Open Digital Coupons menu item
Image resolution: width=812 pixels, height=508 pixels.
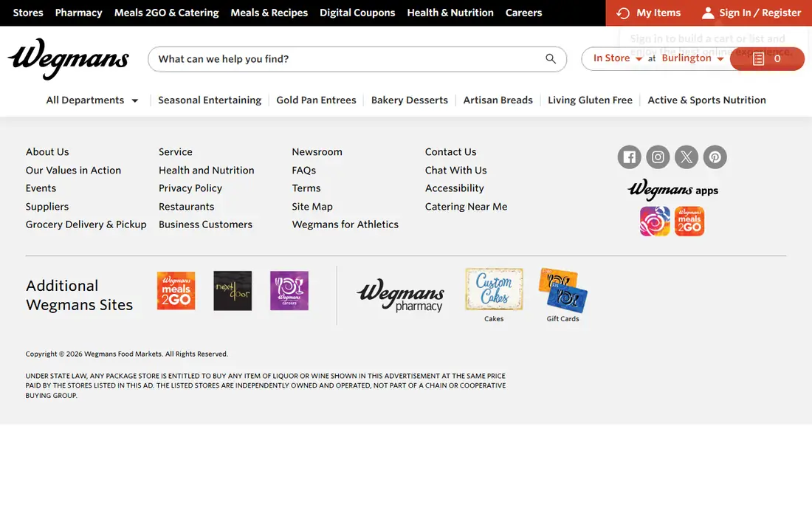pyautogui.click(x=357, y=13)
